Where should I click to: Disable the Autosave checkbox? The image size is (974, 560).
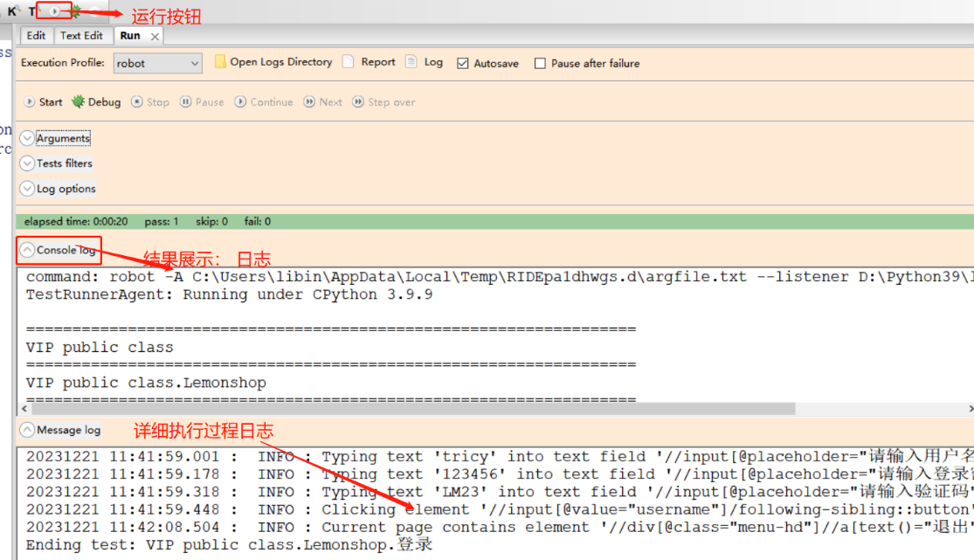[463, 64]
